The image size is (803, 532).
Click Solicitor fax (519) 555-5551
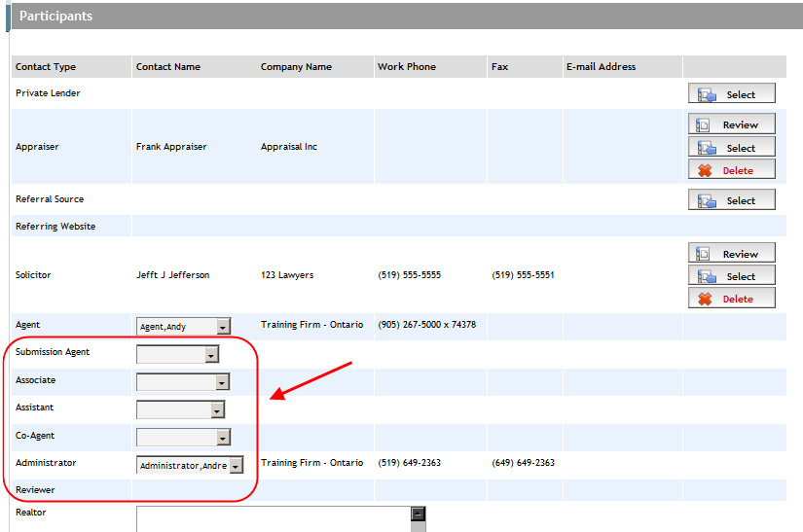[x=523, y=274]
